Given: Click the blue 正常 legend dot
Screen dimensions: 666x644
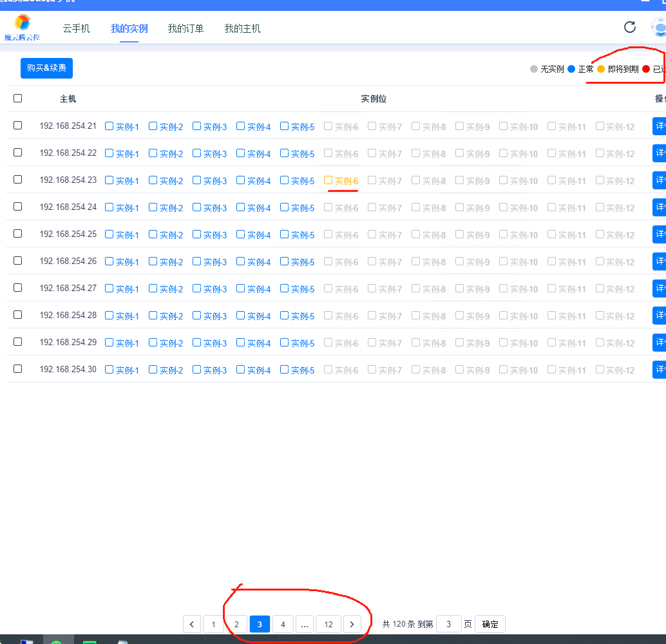Looking at the screenshot, I should coord(571,69).
